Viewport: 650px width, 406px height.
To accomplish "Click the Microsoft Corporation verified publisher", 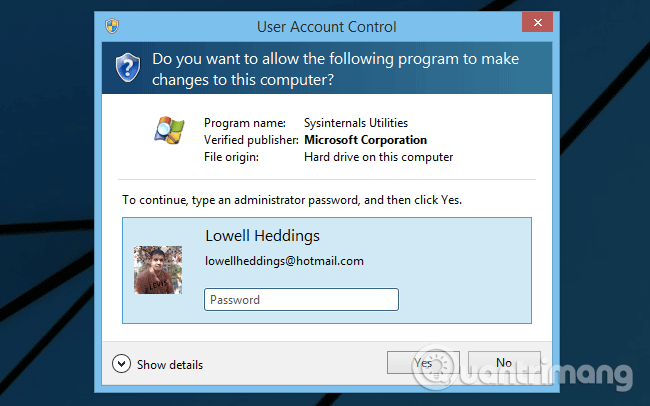I will pos(365,140).
